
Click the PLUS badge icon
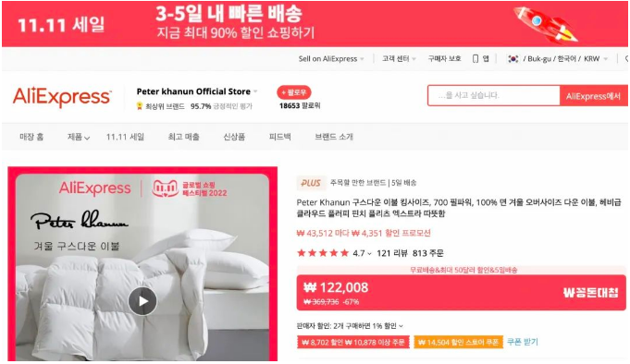(x=311, y=183)
